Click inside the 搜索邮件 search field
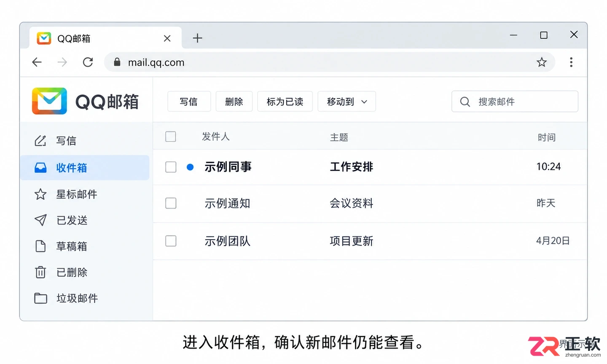 (x=515, y=102)
